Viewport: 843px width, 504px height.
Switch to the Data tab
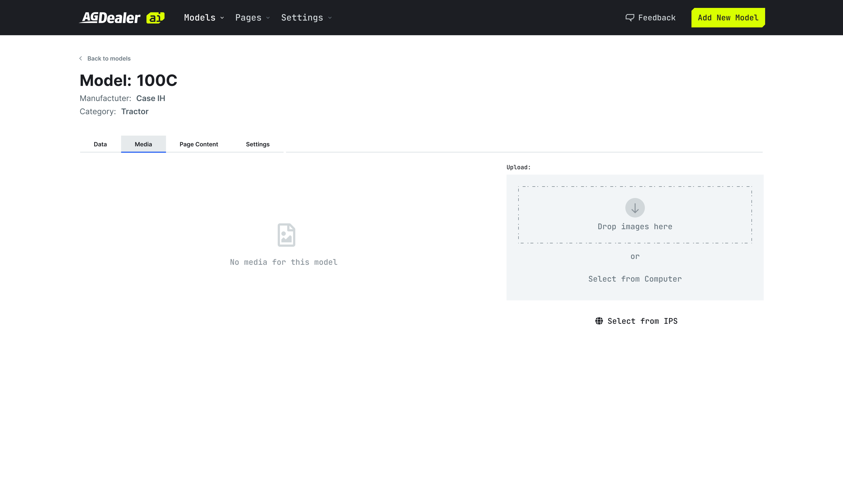[x=100, y=144]
